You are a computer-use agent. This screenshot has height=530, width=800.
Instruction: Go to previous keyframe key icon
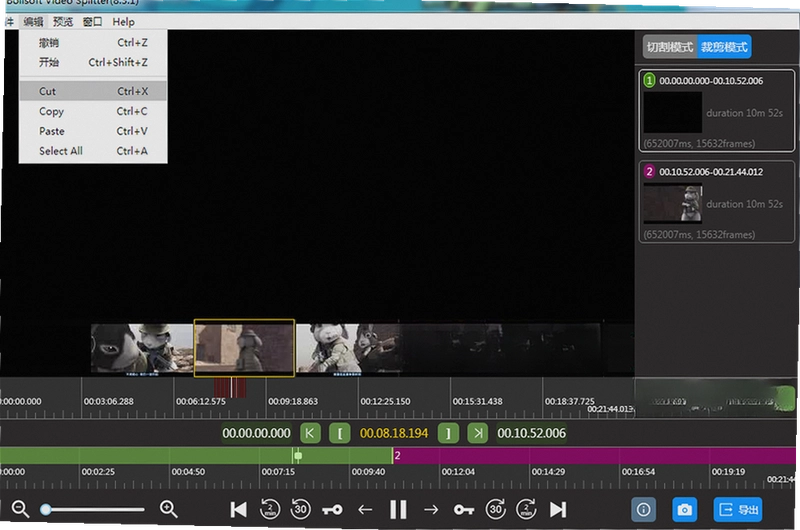333,510
